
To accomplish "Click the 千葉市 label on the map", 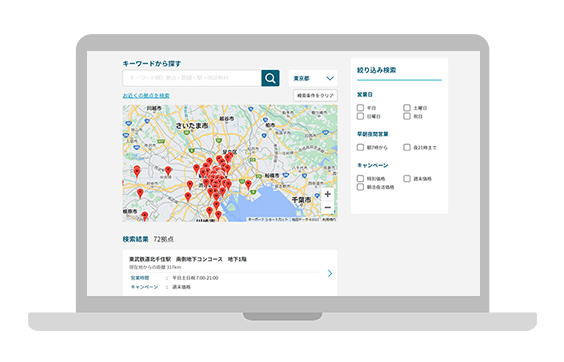I will [301, 199].
